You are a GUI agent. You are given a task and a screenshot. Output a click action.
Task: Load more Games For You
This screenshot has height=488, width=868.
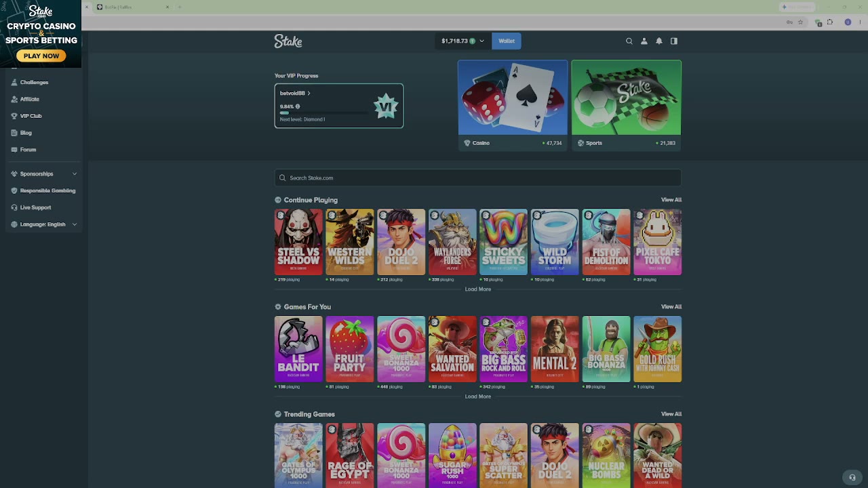pyautogui.click(x=477, y=396)
